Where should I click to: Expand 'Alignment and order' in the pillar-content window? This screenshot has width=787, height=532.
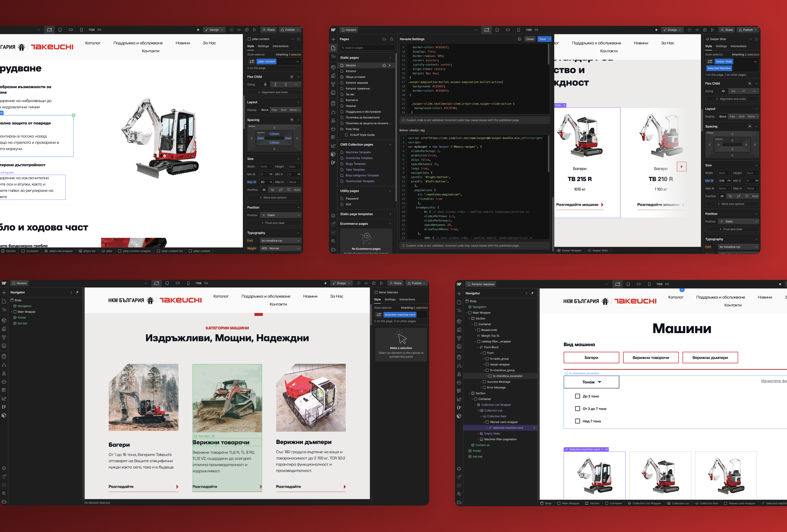point(274,92)
